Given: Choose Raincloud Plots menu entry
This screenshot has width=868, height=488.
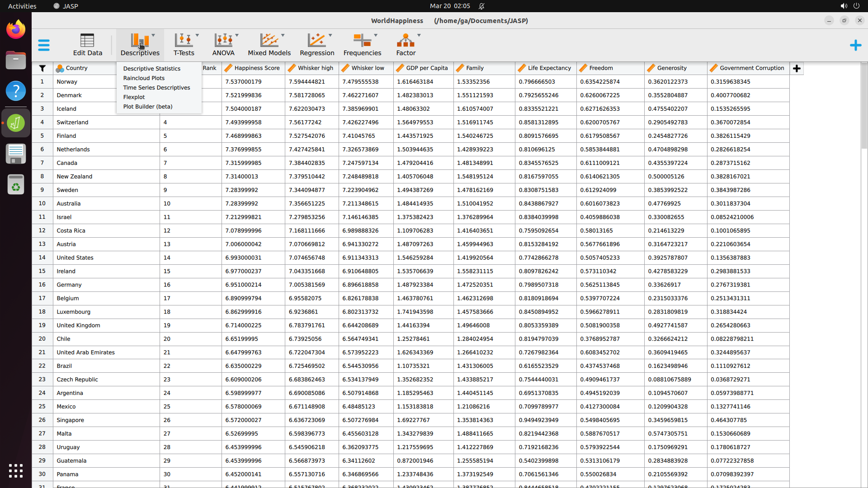Looking at the screenshot, I should coord(144,78).
